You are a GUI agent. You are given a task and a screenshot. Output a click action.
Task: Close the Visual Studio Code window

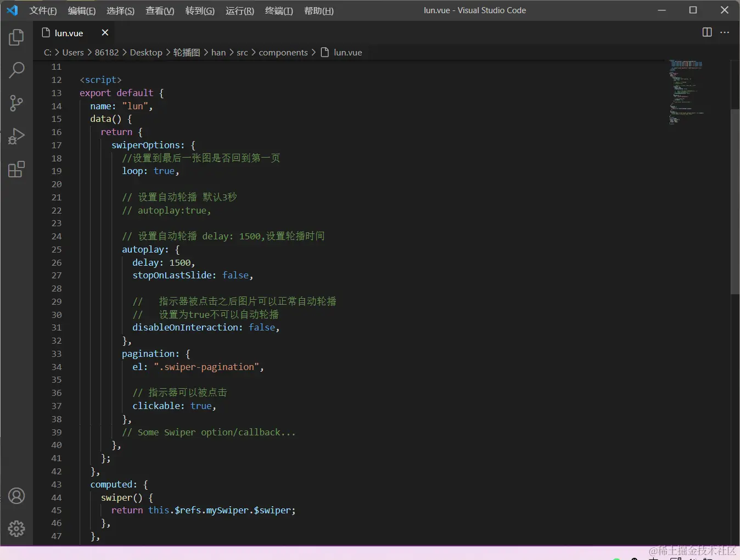(725, 10)
